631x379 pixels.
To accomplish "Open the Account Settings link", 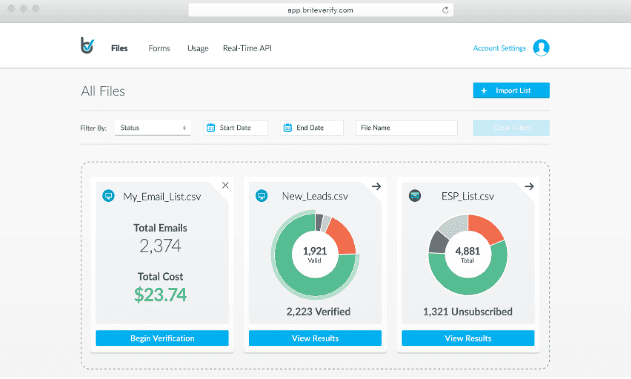I will click(499, 48).
